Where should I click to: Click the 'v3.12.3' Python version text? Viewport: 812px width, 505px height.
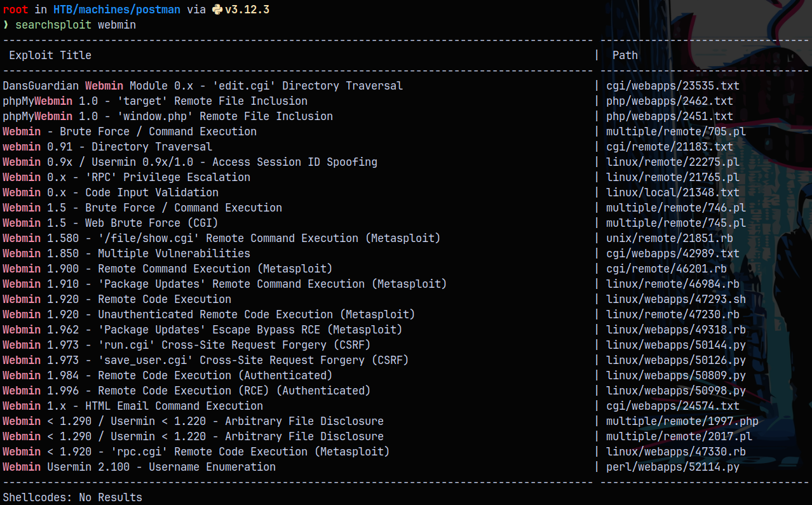[247, 10]
